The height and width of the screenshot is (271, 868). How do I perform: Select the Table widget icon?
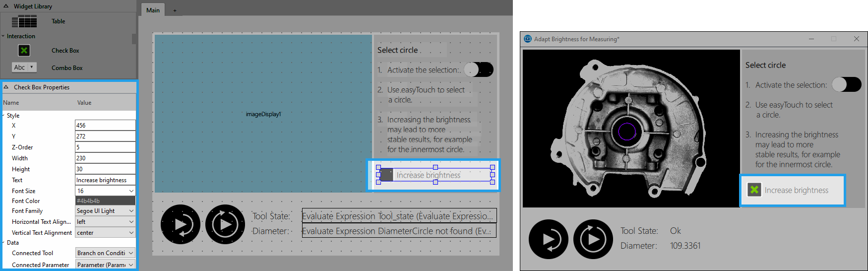point(24,21)
